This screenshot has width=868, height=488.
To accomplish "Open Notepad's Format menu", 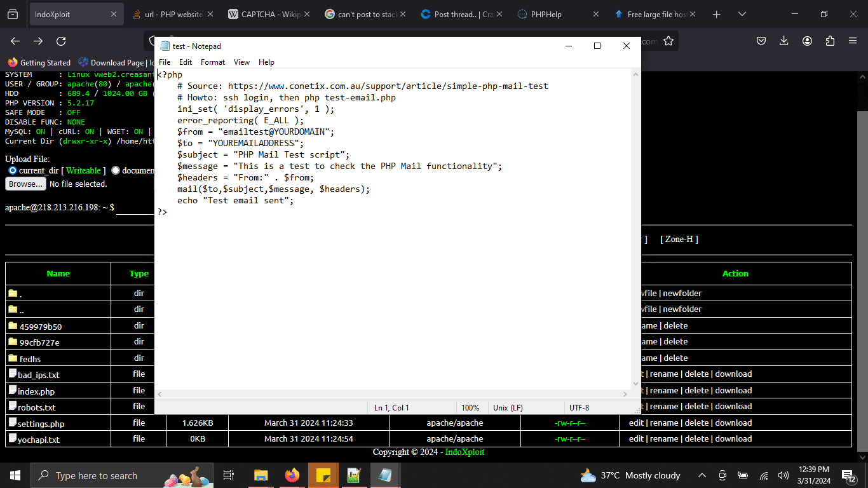I will pos(212,62).
